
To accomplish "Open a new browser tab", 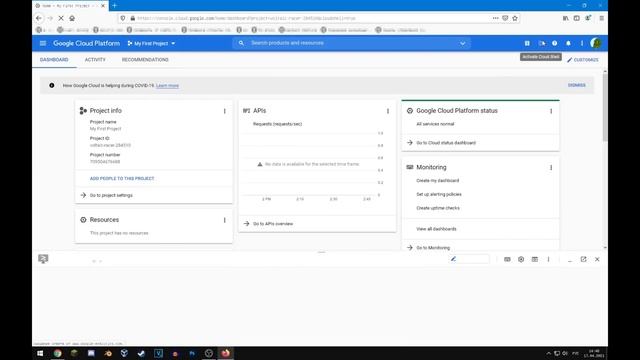I will (115, 6).
